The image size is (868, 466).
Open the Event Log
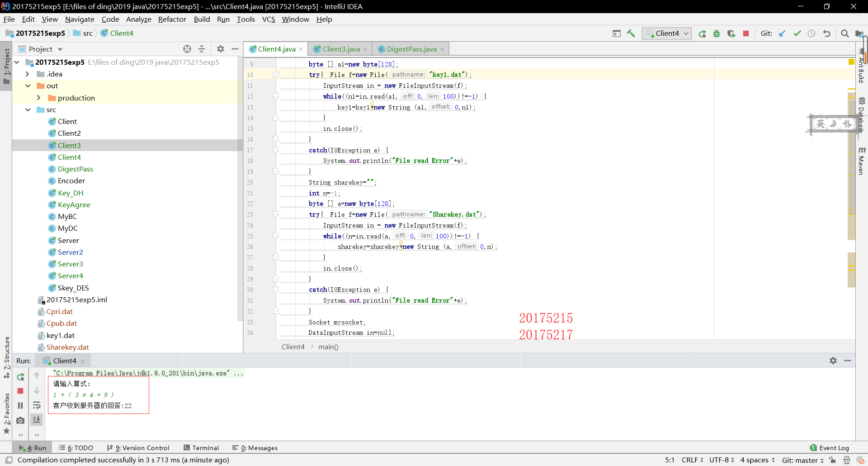pyautogui.click(x=830, y=448)
